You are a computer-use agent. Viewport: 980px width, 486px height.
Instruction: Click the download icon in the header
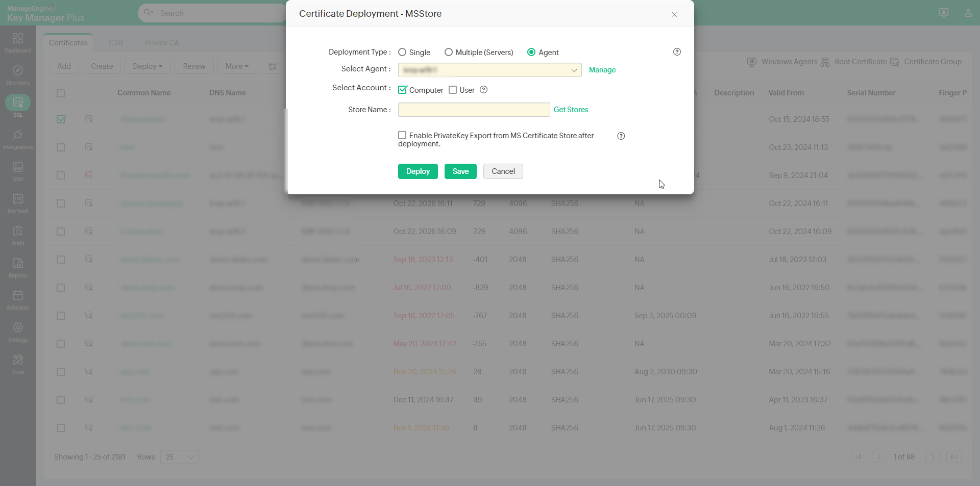(x=944, y=13)
